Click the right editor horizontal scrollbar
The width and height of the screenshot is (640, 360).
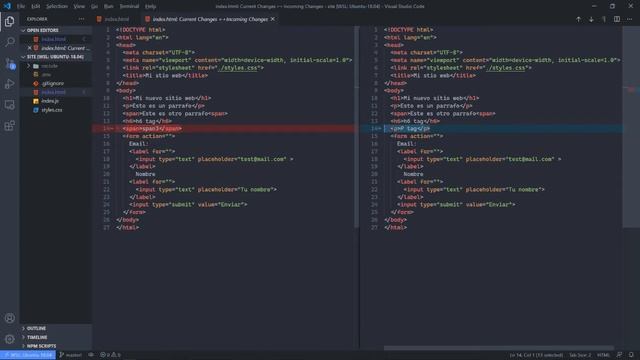click(x=499, y=348)
